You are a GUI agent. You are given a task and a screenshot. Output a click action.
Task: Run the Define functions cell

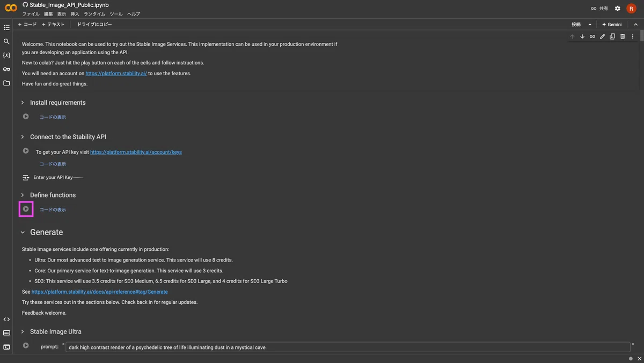tap(26, 209)
